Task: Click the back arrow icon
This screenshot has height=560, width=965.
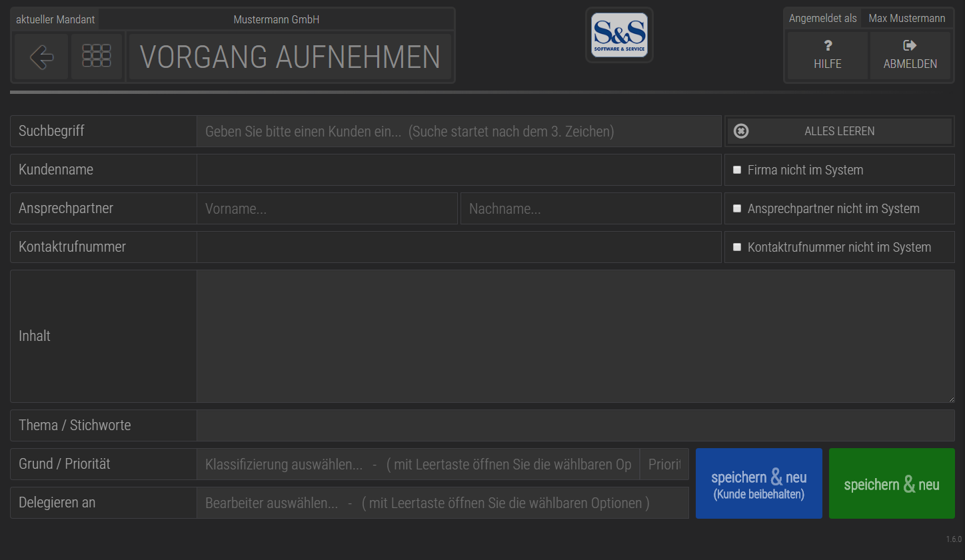Action: click(41, 57)
